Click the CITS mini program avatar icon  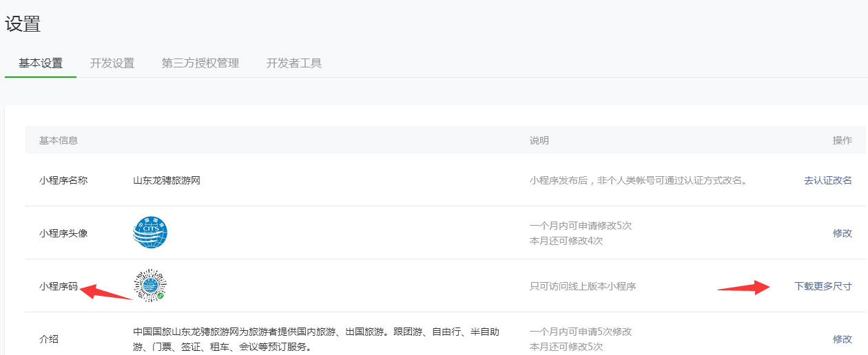[150, 233]
